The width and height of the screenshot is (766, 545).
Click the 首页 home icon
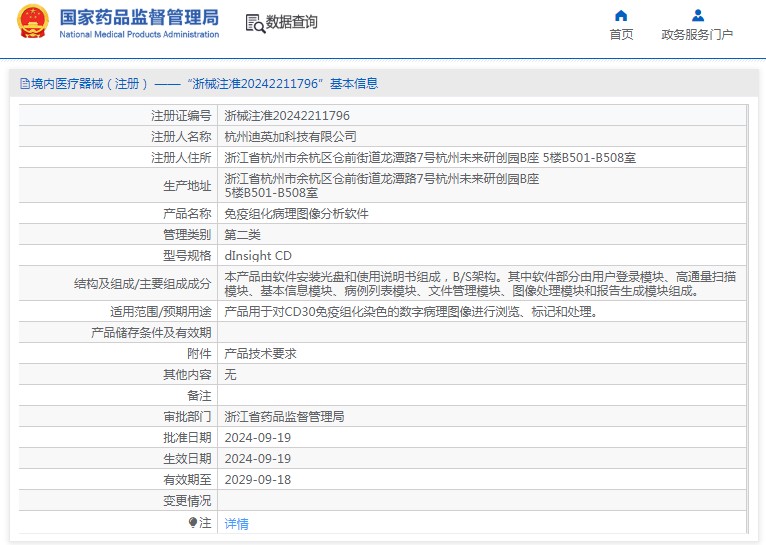[x=621, y=16]
